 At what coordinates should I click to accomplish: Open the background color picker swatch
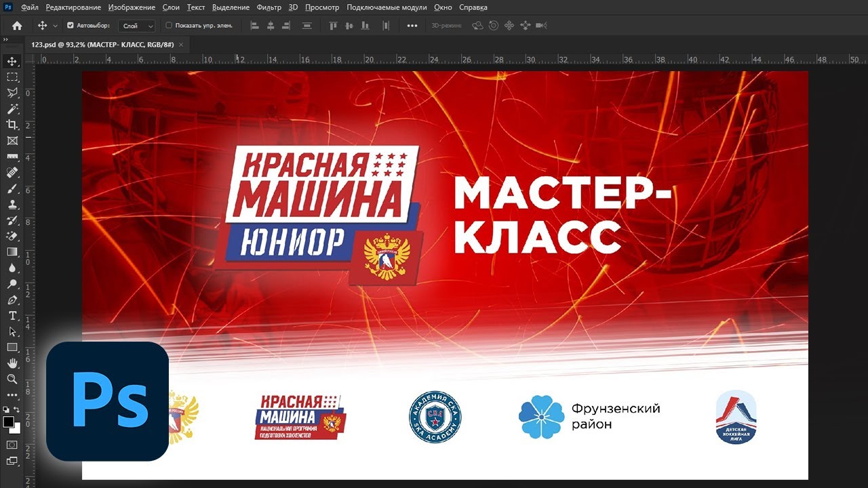pyautogui.click(x=16, y=428)
